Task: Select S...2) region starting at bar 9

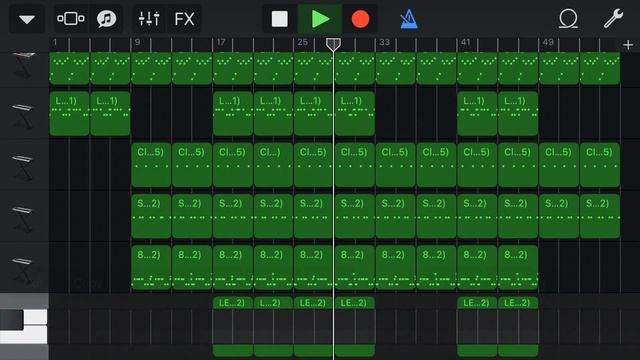Action: coord(151,216)
